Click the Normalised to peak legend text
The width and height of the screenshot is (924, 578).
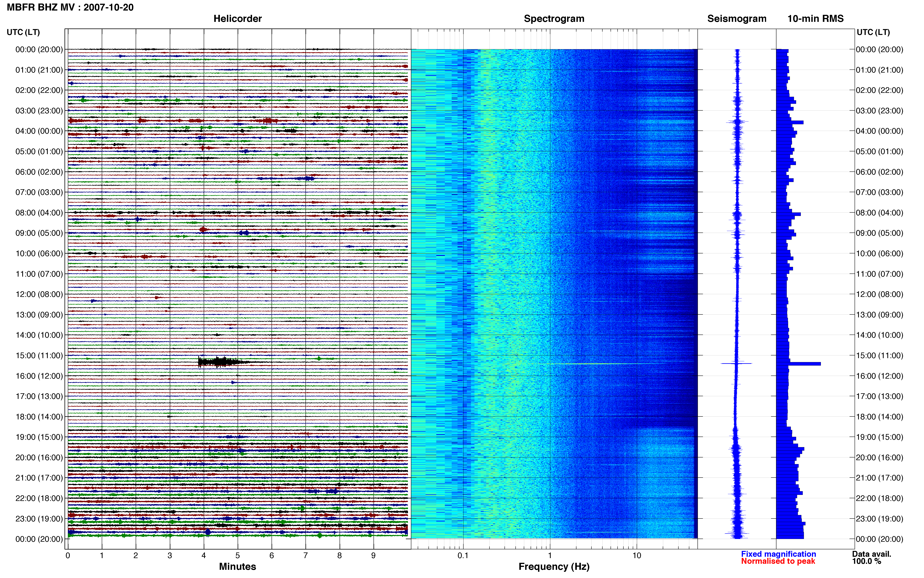tap(778, 561)
